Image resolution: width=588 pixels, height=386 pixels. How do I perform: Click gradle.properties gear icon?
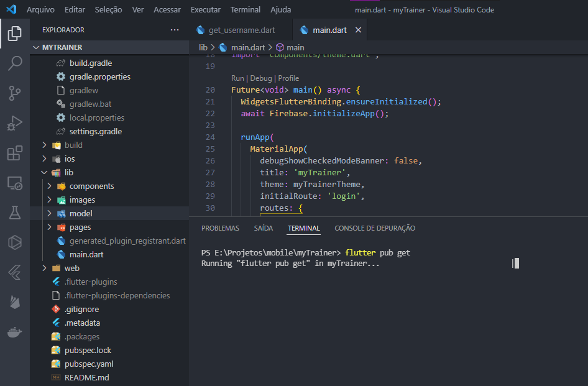[61, 76]
